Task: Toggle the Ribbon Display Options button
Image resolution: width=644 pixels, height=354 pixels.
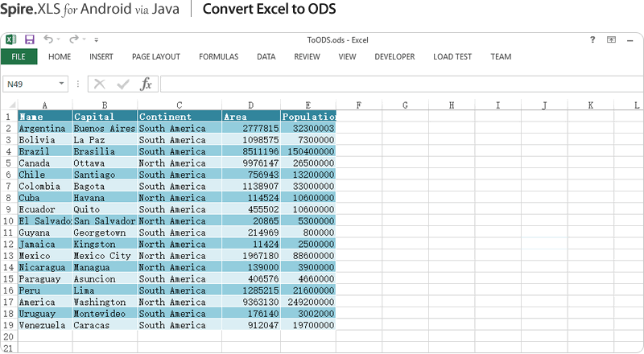Action: tap(611, 39)
